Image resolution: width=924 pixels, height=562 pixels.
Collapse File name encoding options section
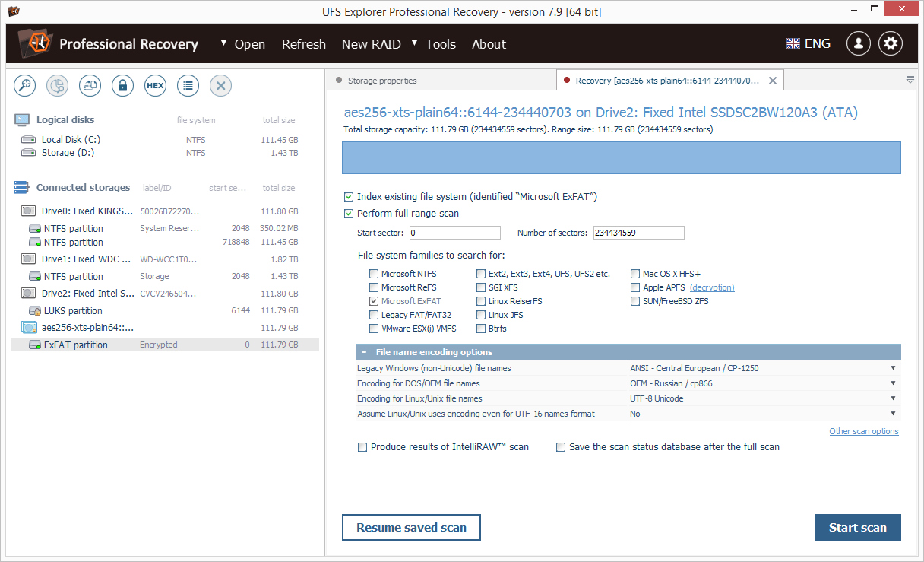coord(365,352)
